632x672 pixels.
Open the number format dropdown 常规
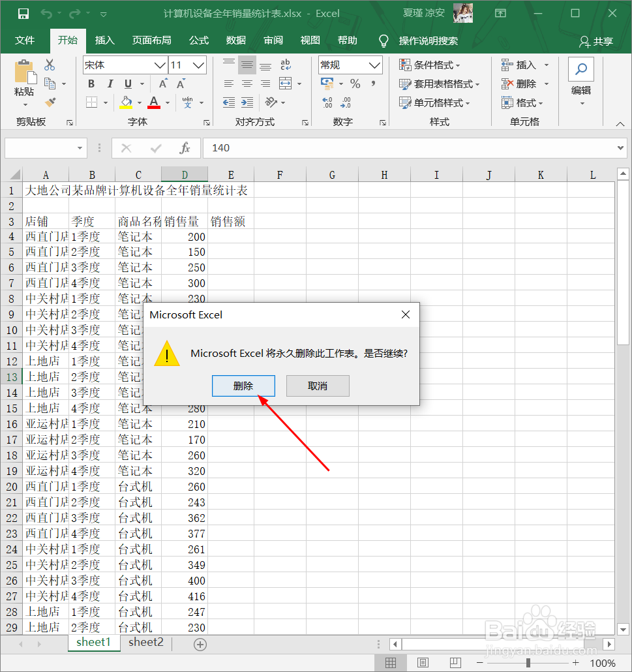[374, 65]
